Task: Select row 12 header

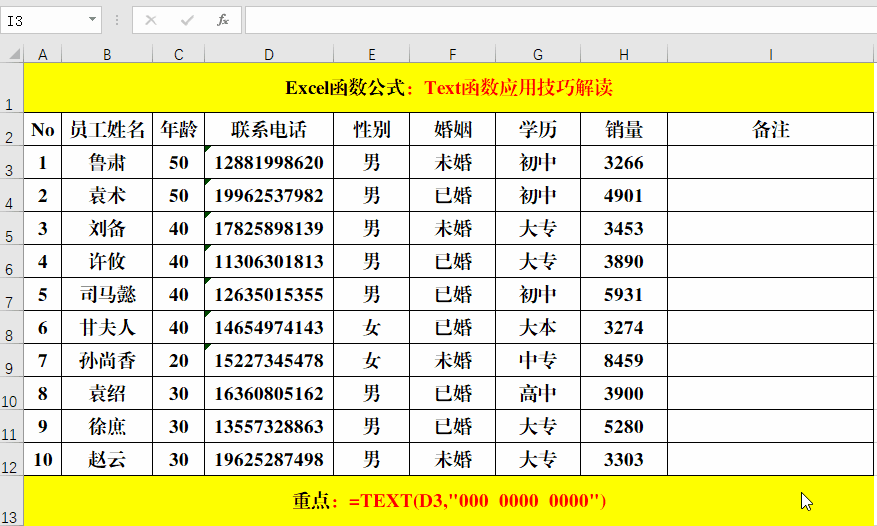Action: pyautogui.click(x=11, y=459)
